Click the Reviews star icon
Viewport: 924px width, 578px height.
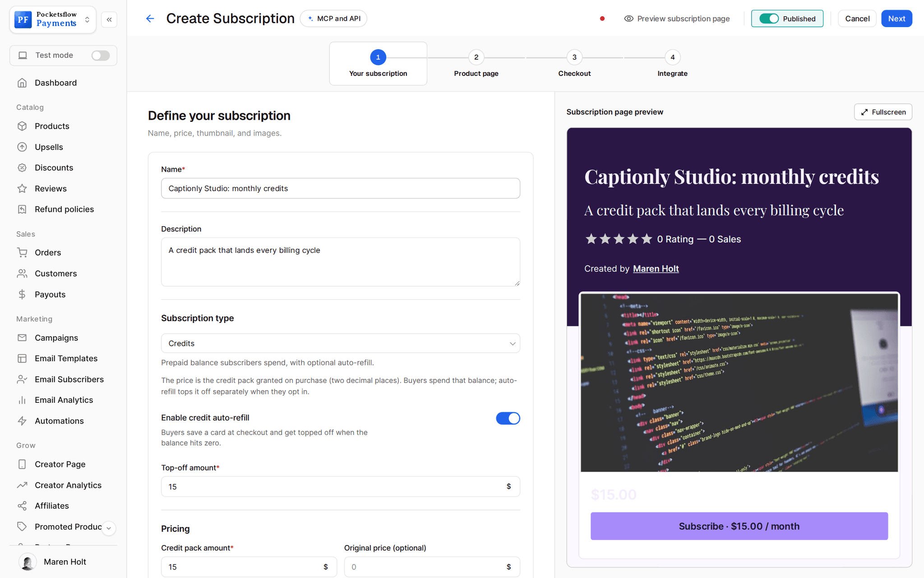coord(22,188)
